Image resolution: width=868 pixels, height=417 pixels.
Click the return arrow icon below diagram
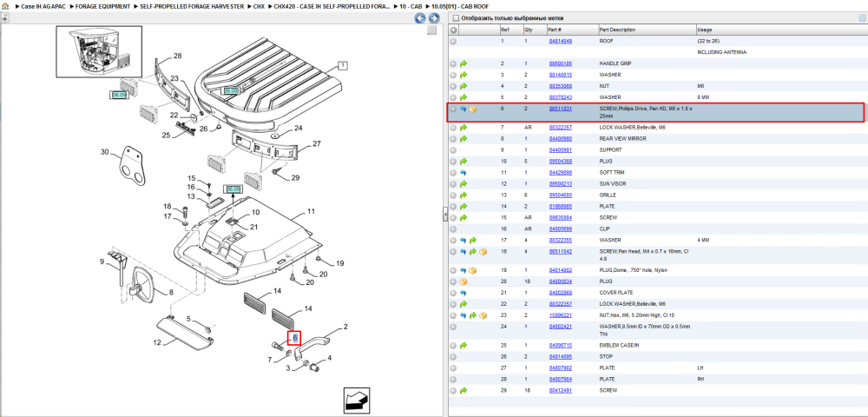tap(357, 400)
